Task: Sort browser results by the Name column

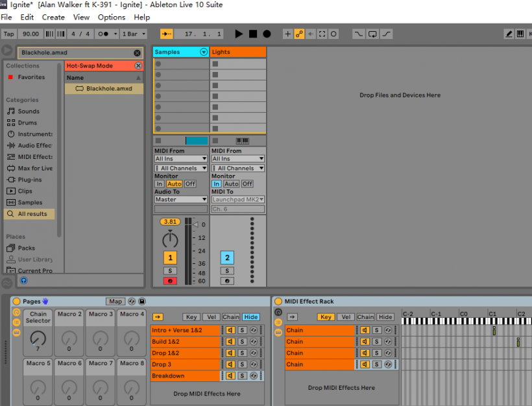Action: pos(104,78)
